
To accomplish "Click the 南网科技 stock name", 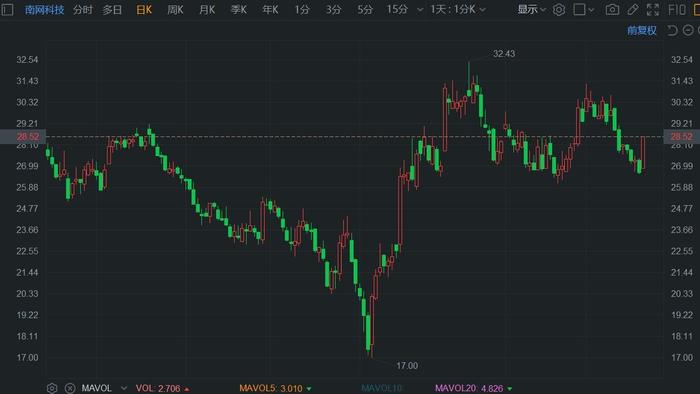I will tap(45, 9).
